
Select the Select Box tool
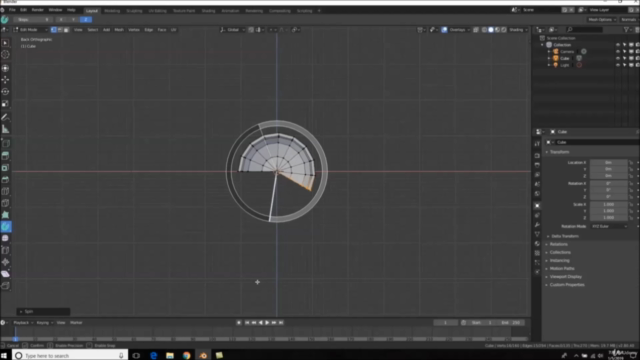pyautogui.click(x=5, y=43)
